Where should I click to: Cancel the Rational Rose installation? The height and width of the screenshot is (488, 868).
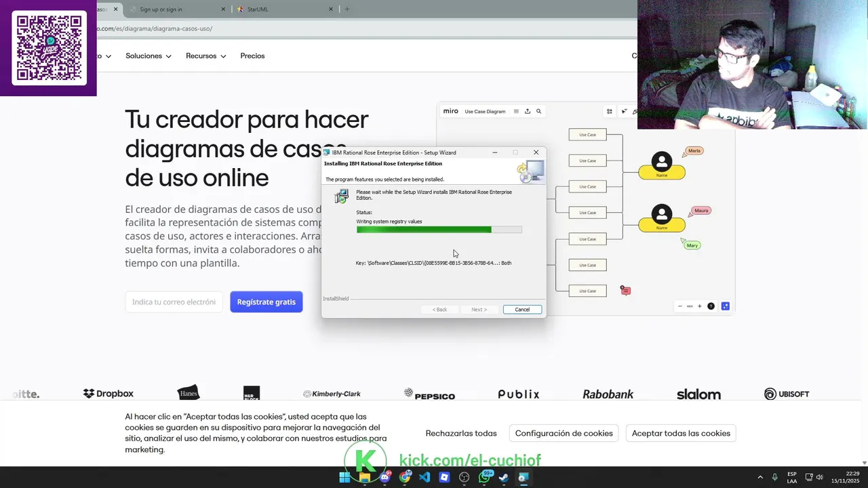tap(522, 309)
